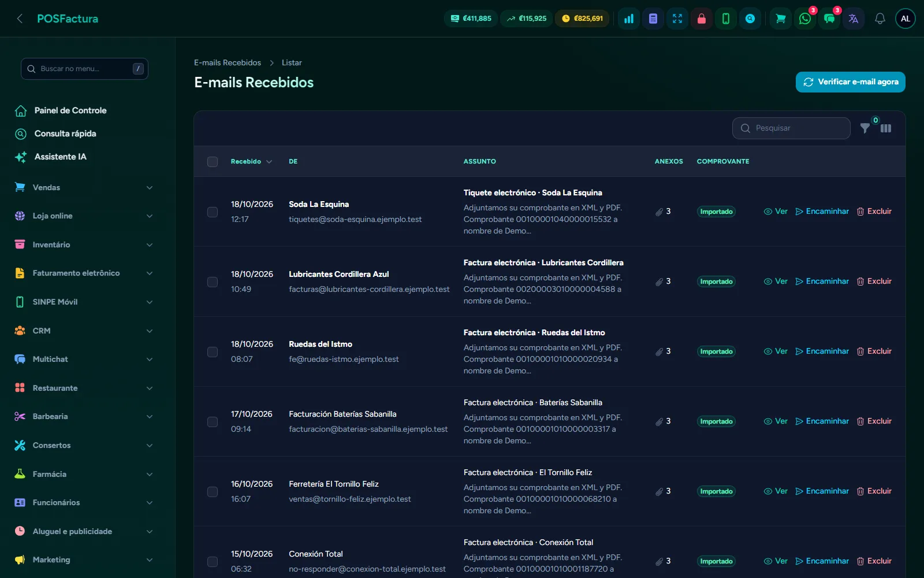Click the shopping cart icon
924x578 pixels.
780,18
